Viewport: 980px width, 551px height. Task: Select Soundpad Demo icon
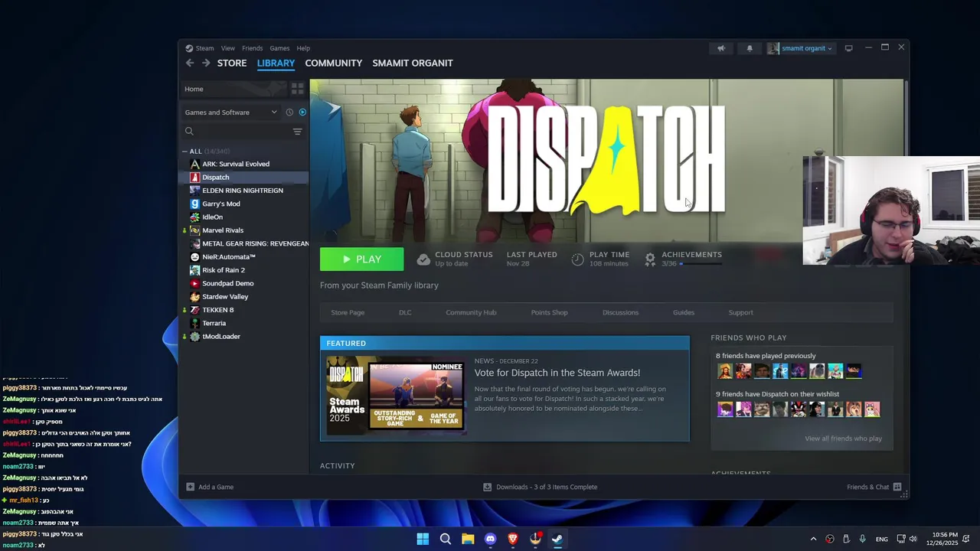pyautogui.click(x=194, y=283)
